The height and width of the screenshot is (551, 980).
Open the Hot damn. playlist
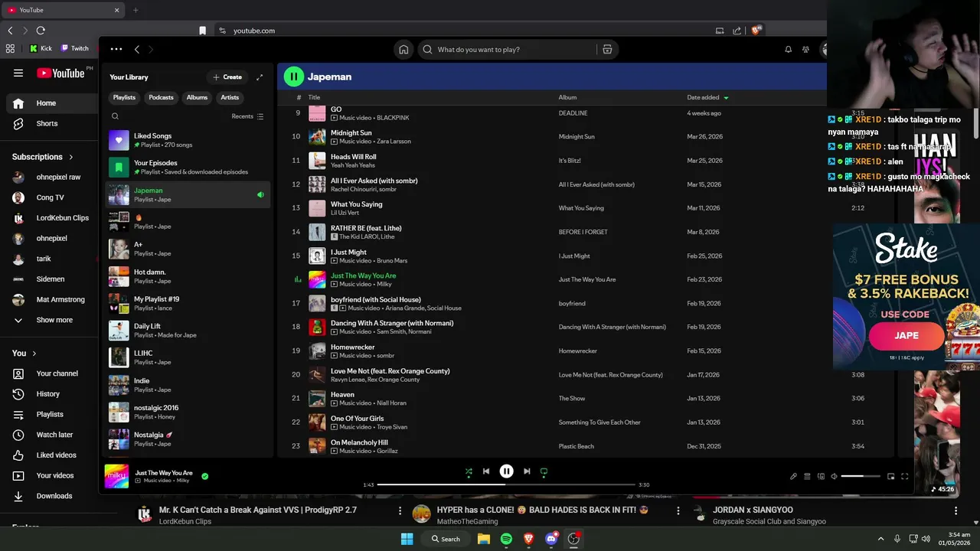point(188,276)
